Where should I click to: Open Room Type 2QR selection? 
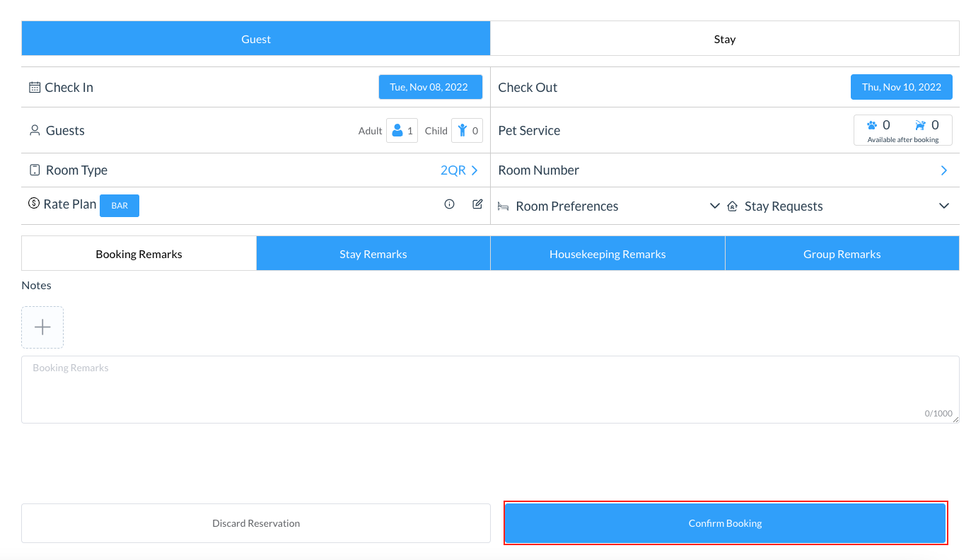(460, 170)
